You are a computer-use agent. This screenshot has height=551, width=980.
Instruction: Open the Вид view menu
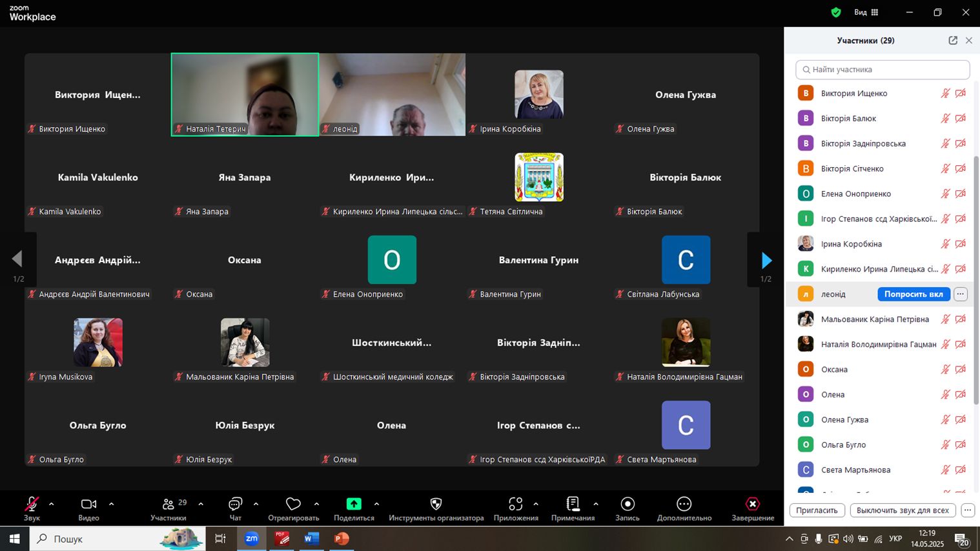(866, 12)
